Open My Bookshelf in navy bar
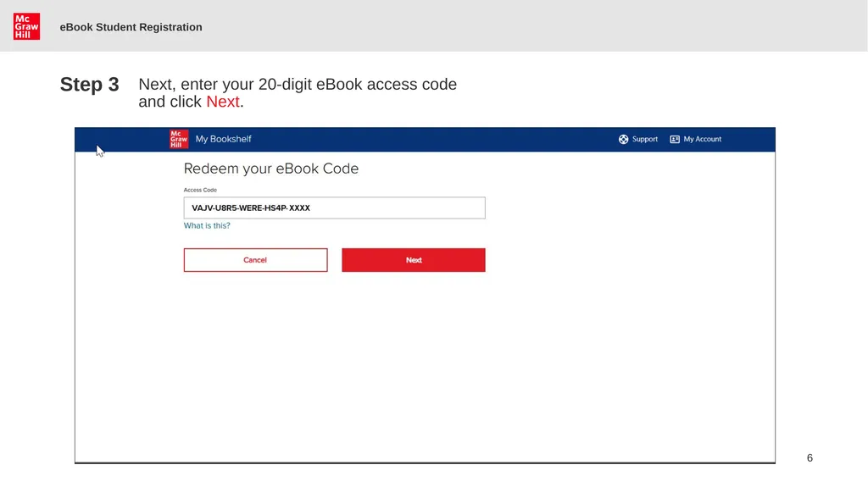This screenshot has height=487, width=868. (x=223, y=139)
